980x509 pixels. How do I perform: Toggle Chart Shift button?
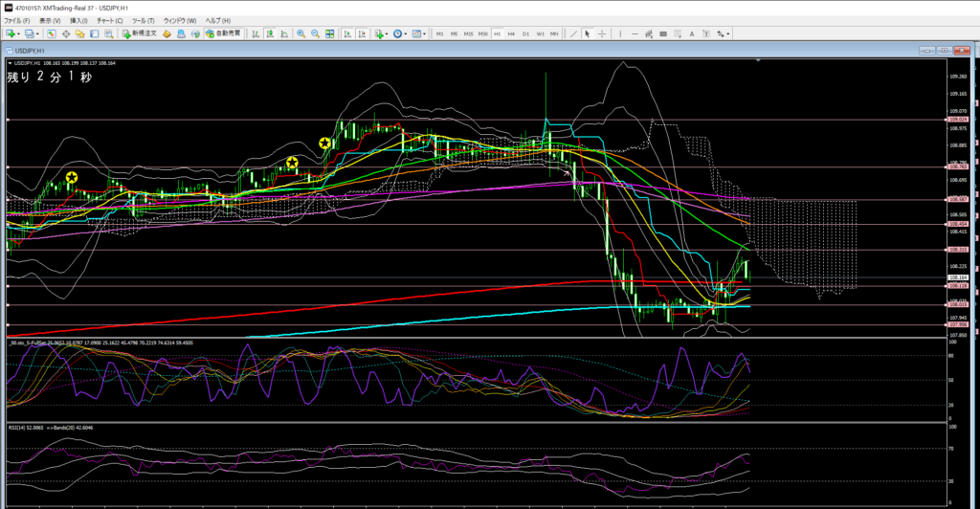360,33
